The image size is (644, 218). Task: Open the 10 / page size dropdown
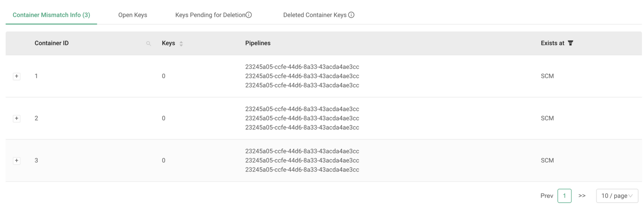617,196
